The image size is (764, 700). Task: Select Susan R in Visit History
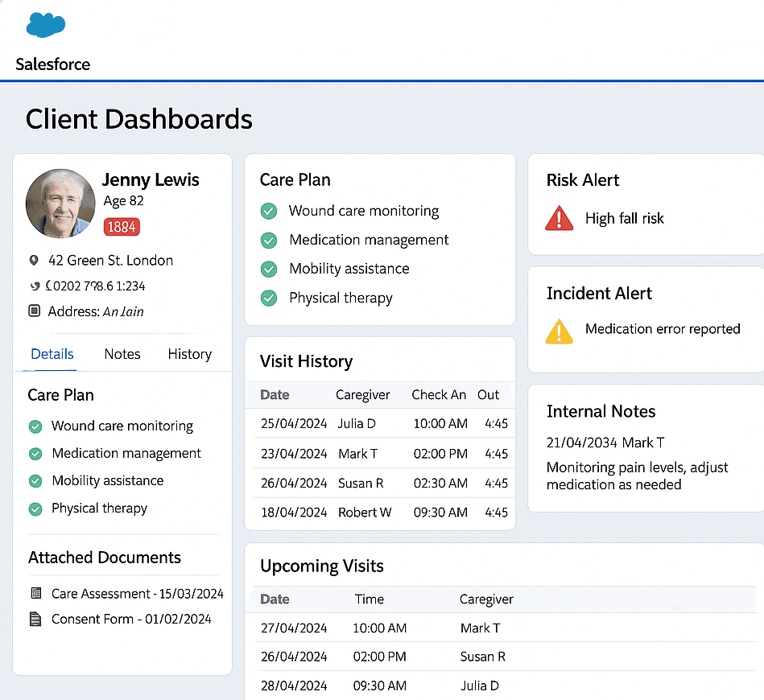pyautogui.click(x=361, y=484)
